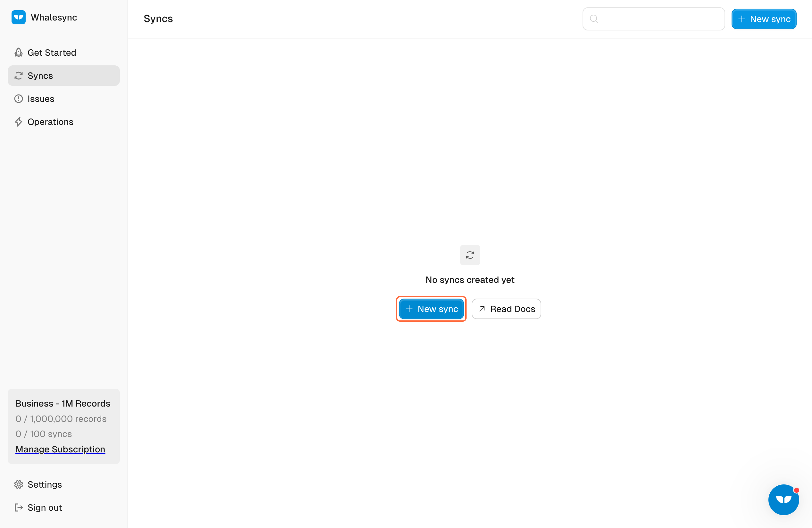This screenshot has width=812, height=528.
Task: Open the Whalesync chat bubble widget
Action: point(783,500)
